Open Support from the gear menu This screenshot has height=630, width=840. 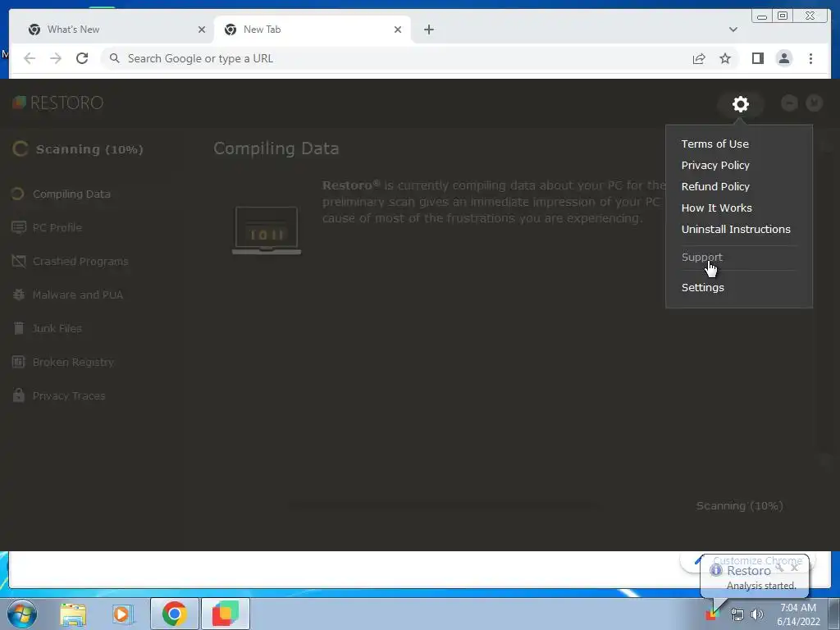tap(702, 257)
